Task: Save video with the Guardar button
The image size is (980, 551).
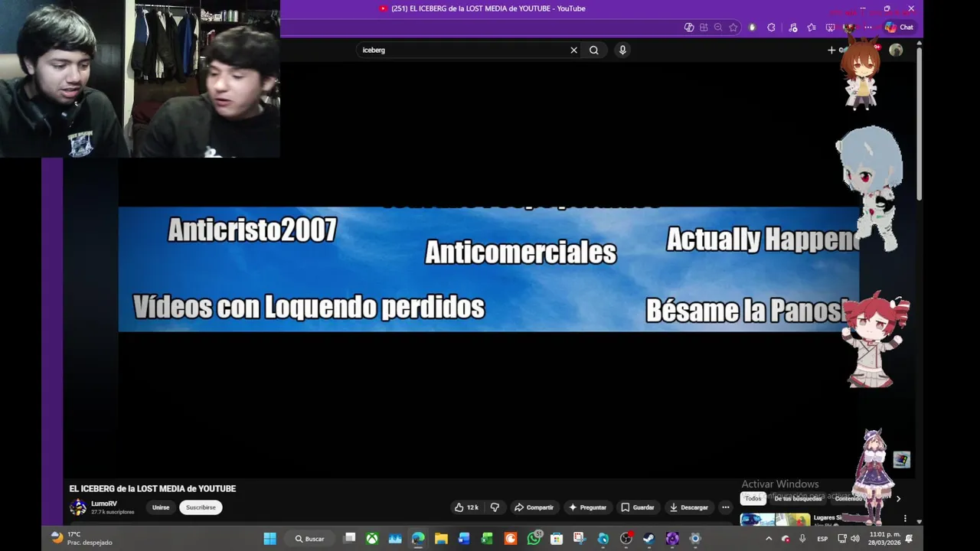Action: 638,507
